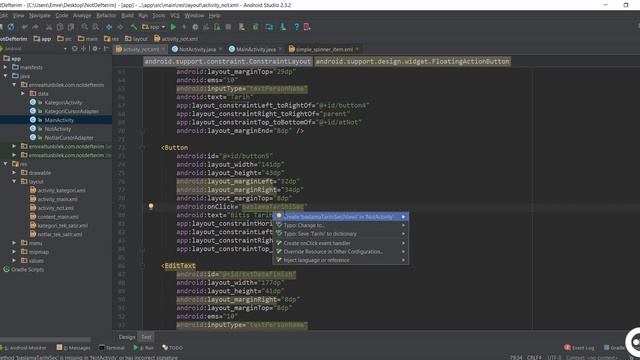Open the Terminal tool window
The width and height of the screenshot is (640, 360).
(x=112, y=348)
